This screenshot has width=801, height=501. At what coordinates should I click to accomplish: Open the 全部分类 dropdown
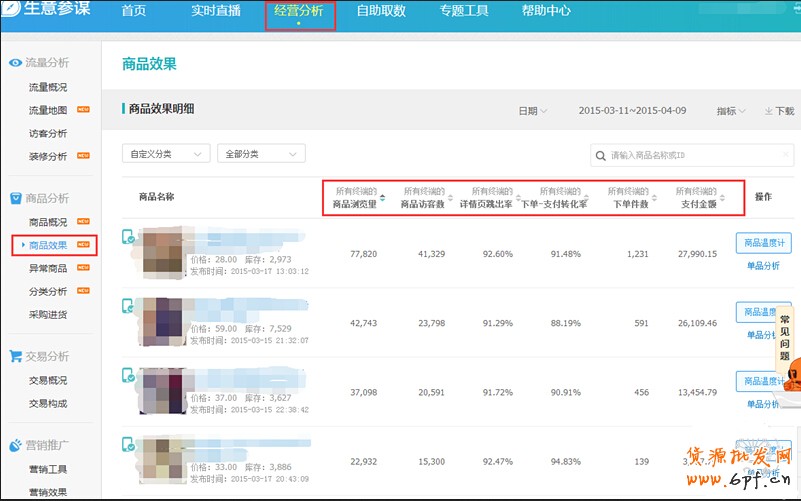(x=261, y=154)
